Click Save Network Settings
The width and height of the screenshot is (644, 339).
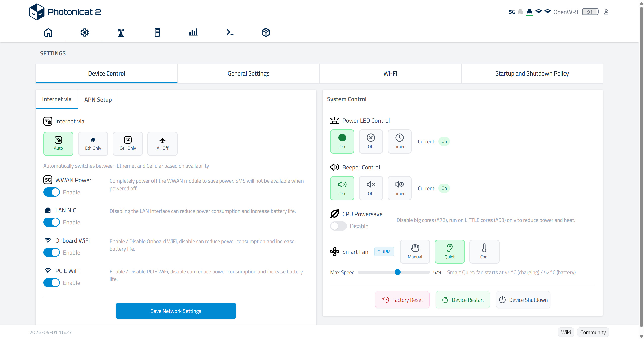point(176,311)
